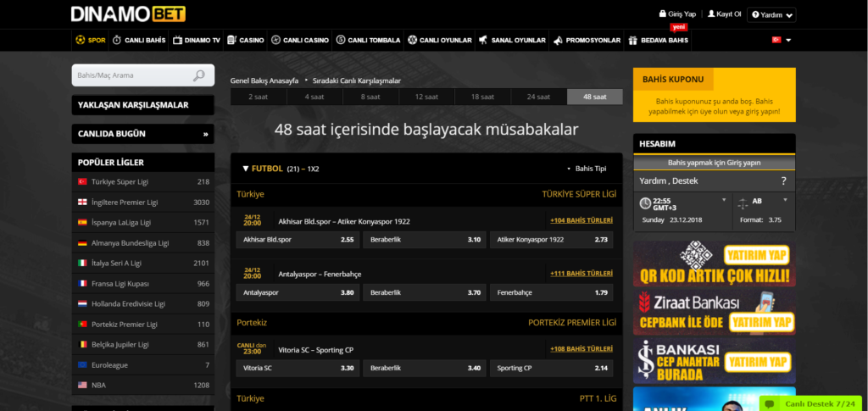Select the 2 saat tab
This screenshot has height=411, width=868.
259,97
